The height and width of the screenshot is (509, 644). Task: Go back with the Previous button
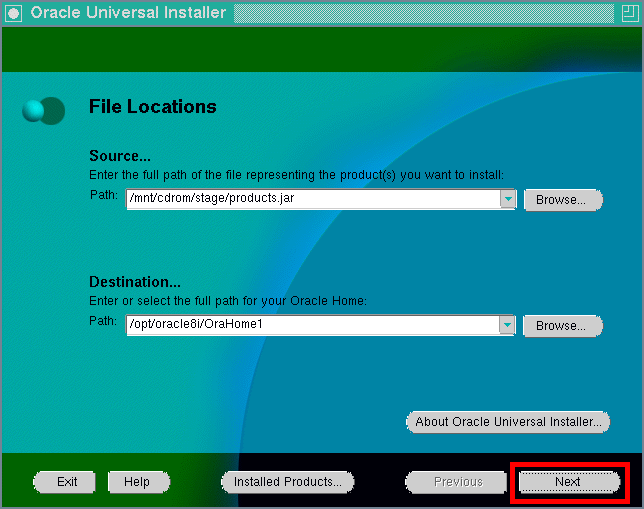click(x=458, y=482)
